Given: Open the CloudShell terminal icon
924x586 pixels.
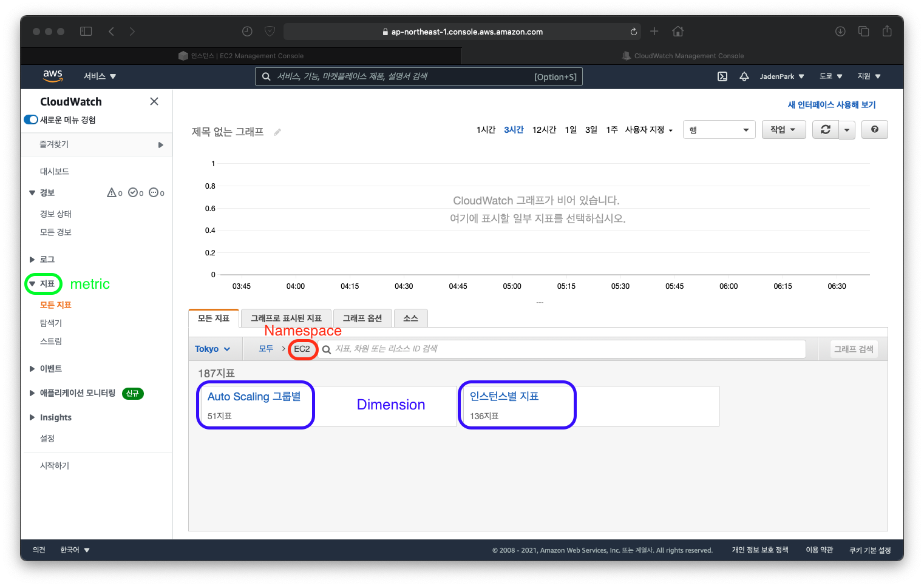Looking at the screenshot, I should (722, 76).
